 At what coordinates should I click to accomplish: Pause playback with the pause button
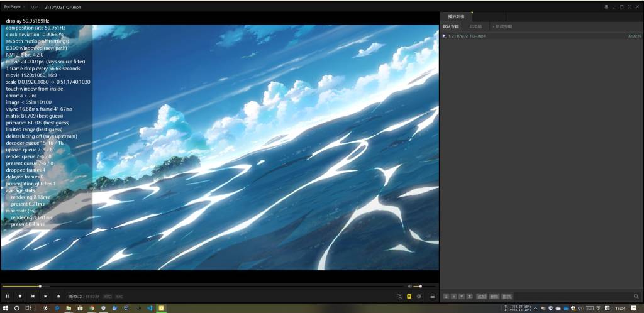7,296
